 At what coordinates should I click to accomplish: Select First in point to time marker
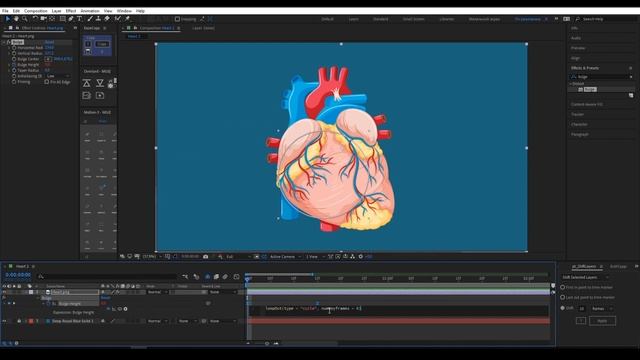562,287
